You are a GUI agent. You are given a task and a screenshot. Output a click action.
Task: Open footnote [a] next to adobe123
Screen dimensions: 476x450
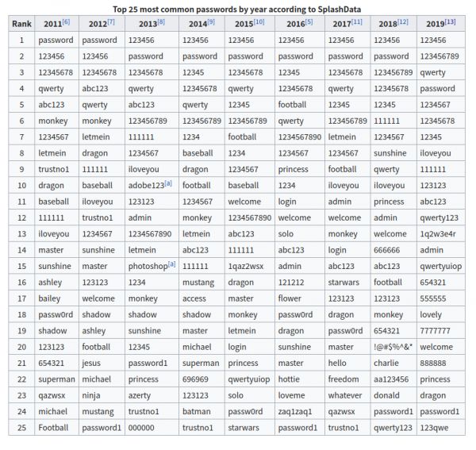pos(170,183)
